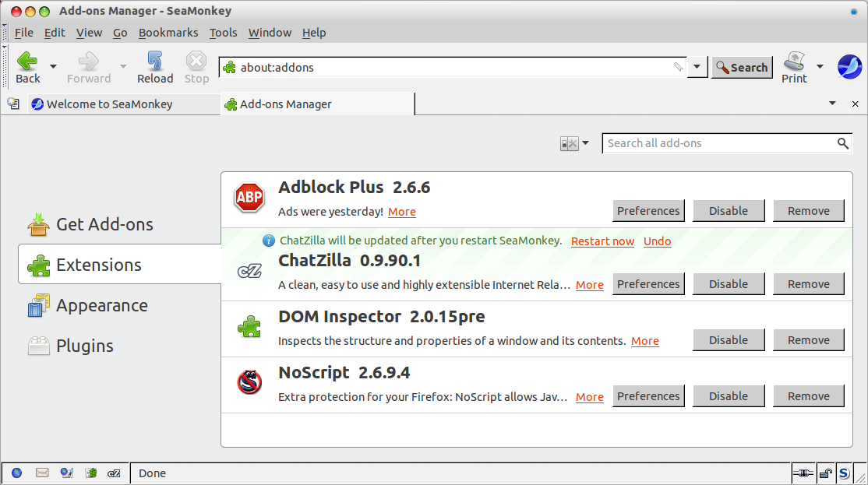Show More details for DOM Inspector
The image size is (868, 485).
[x=645, y=341]
